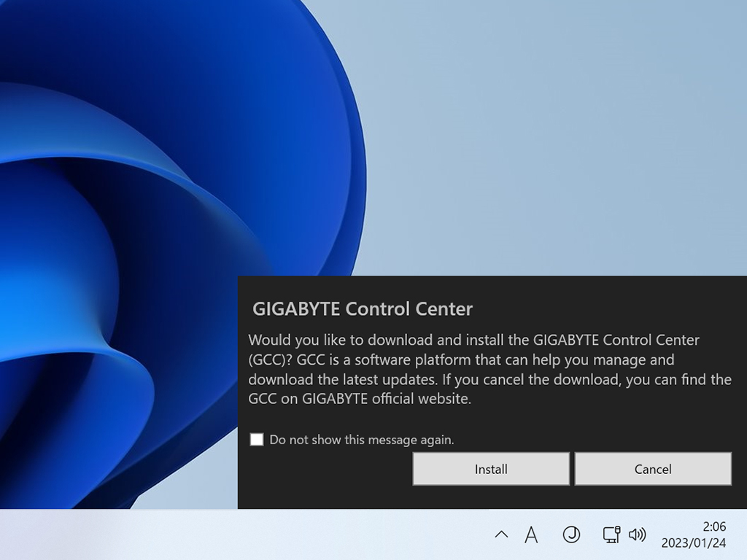Open the speaker volume icon
Image resolution: width=747 pixels, height=560 pixels.
point(638,534)
